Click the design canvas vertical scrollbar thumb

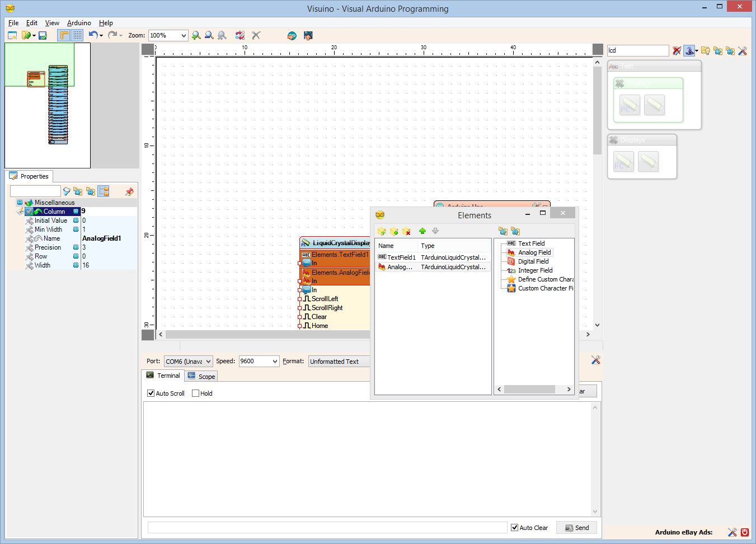[597, 110]
